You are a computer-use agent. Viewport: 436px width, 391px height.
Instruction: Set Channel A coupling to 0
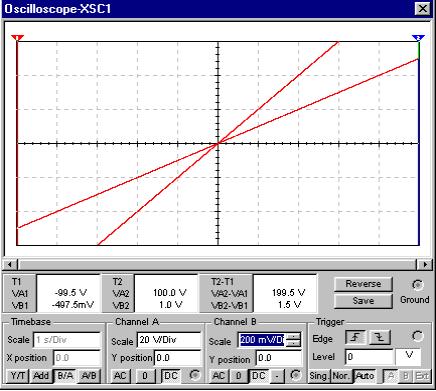[x=145, y=376]
